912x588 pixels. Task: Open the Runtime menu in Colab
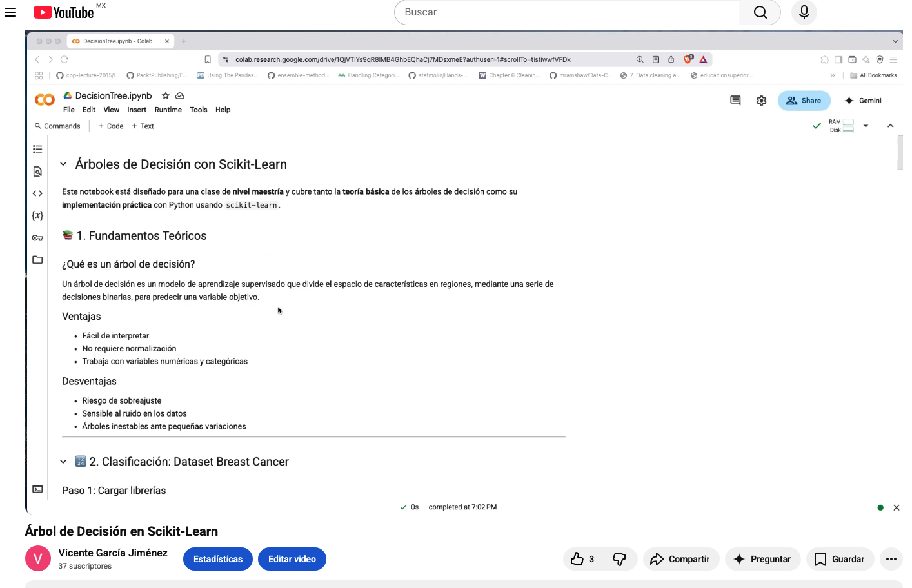pos(168,110)
